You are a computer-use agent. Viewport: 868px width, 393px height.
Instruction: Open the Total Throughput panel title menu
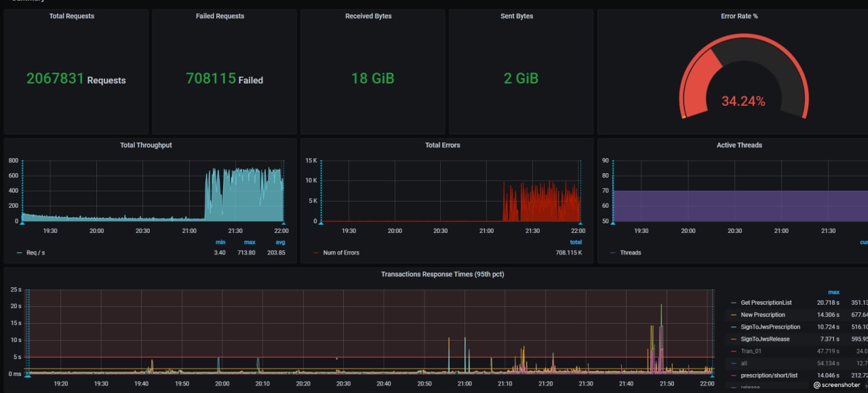(146, 145)
